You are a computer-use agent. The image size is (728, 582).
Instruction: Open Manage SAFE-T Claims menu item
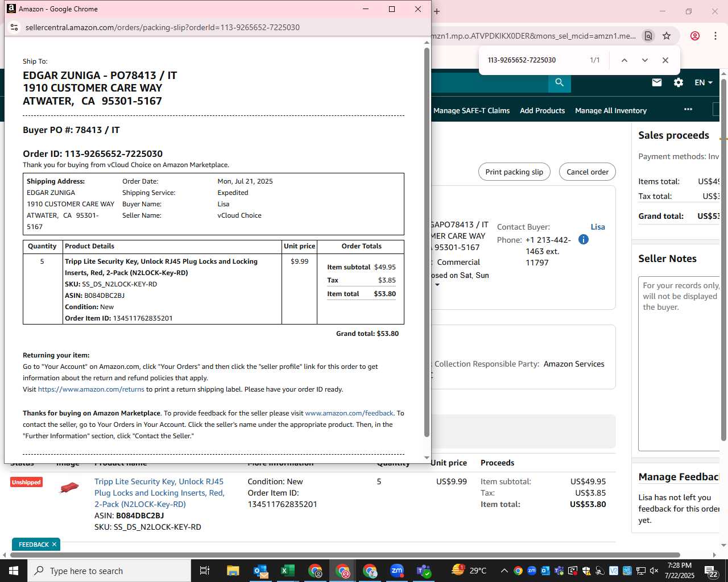471,110
